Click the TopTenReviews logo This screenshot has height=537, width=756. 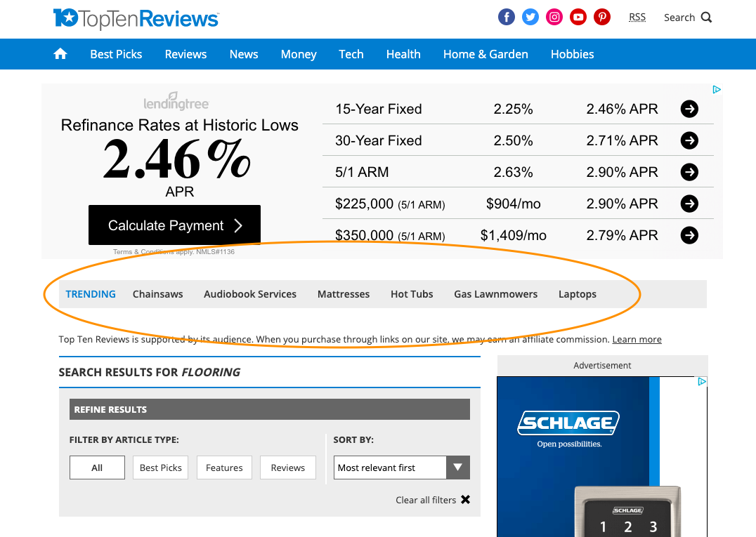tap(136, 18)
